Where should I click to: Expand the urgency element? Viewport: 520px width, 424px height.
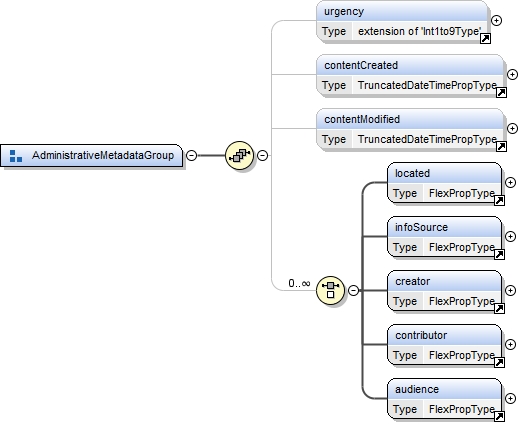497,20
